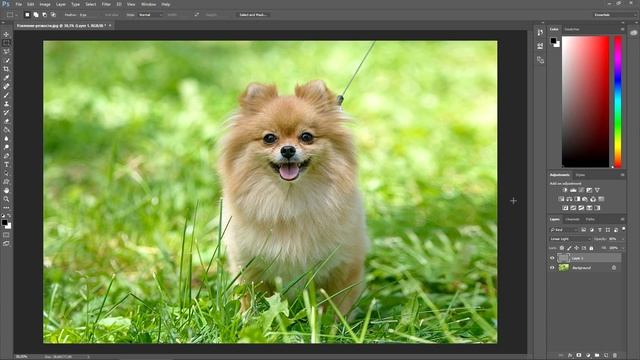Open the layer Opacity slider arrow
The image size is (640, 360).
(622, 239)
